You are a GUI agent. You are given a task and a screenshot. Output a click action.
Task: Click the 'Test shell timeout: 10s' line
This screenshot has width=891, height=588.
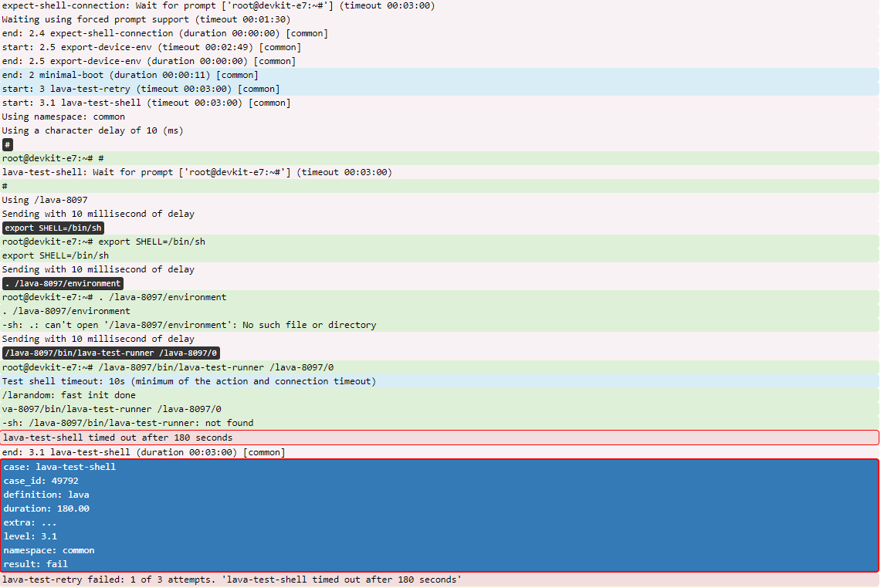pos(440,381)
